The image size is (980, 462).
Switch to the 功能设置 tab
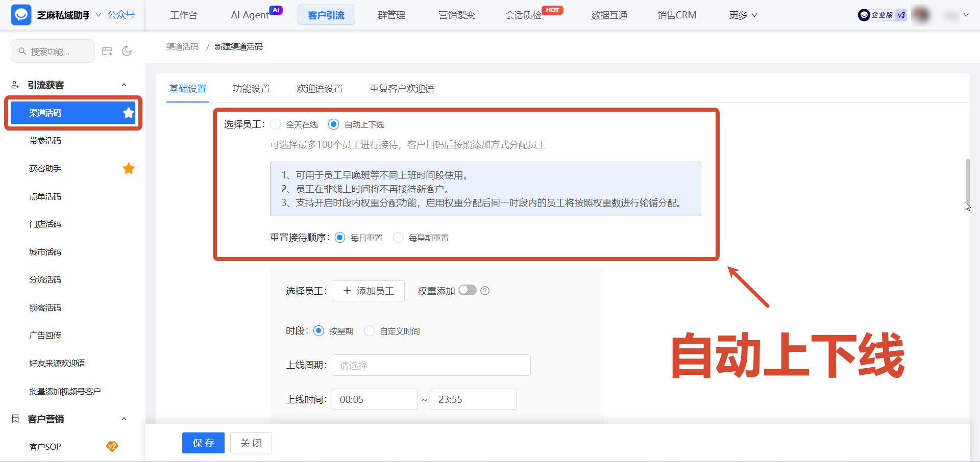pyautogui.click(x=252, y=89)
